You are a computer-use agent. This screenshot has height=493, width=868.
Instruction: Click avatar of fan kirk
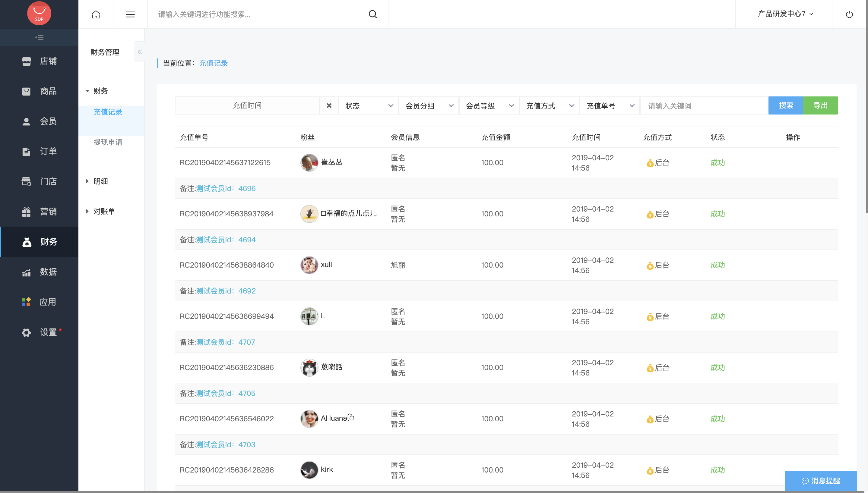pos(309,470)
